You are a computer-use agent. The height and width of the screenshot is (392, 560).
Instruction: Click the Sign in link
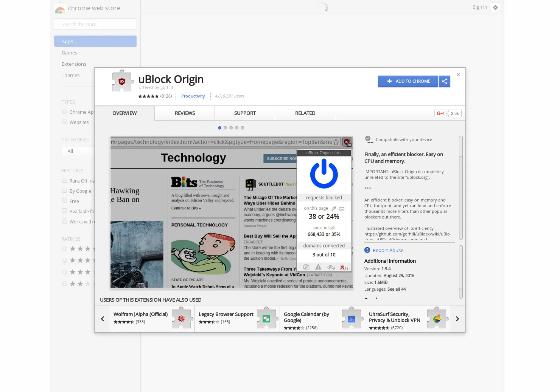coord(480,7)
